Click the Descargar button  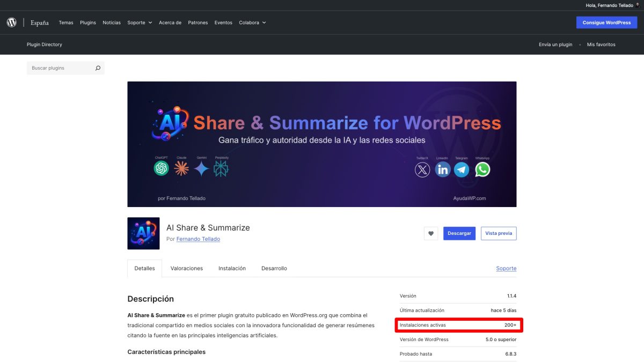tap(459, 233)
